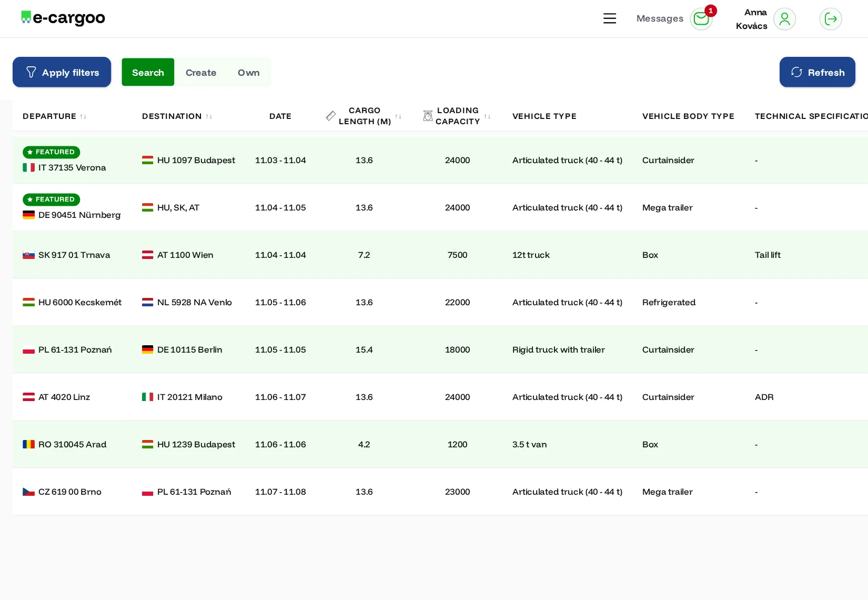Viewport: 868px width, 600px height.
Task: Select HU 6000 Kecskemét departure cell
Action: (x=72, y=302)
